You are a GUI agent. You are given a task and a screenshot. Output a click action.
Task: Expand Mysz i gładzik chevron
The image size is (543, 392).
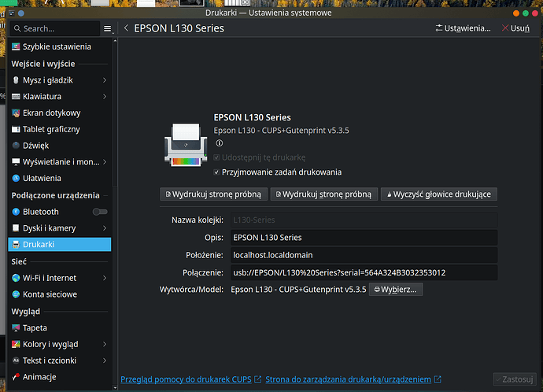click(105, 80)
